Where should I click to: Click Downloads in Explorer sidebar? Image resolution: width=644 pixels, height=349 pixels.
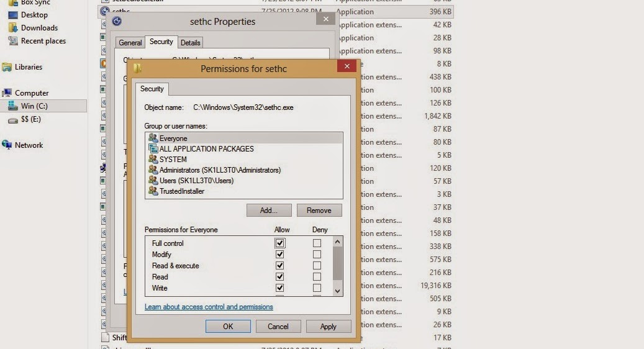point(39,27)
